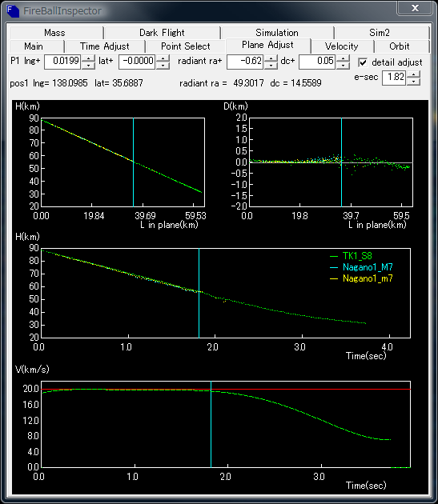
Task: Open the Time Adjust tab
Action: click(x=105, y=46)
